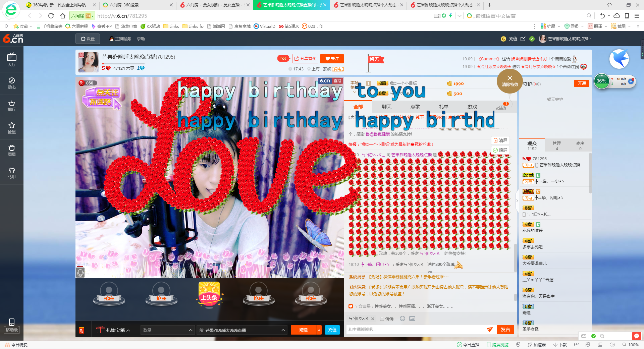Toggle 滚屏 auto-scroll in chat
The image size is (644, 349).
click(x=500, y=150)
